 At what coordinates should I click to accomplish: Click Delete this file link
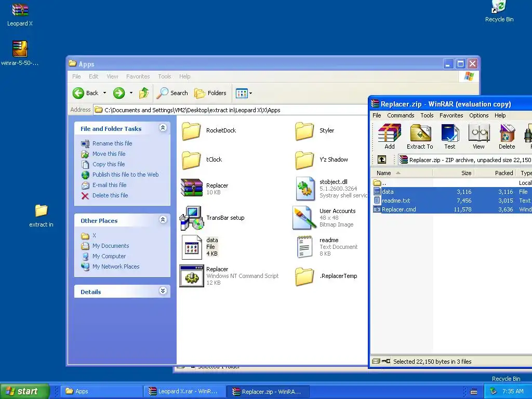pyautogui.click(x=110, y=195)
